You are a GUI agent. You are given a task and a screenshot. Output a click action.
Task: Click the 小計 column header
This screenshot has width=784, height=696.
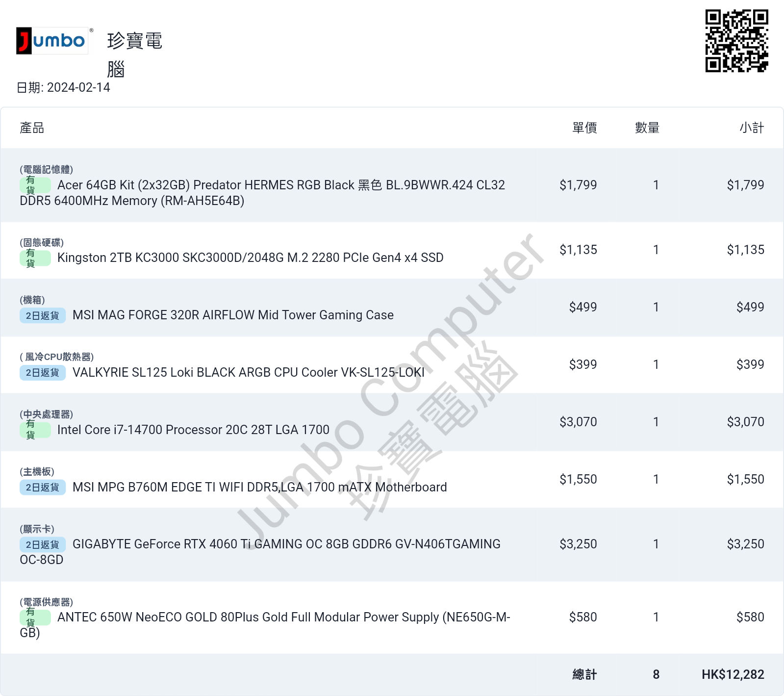click(x=752, y=128)
